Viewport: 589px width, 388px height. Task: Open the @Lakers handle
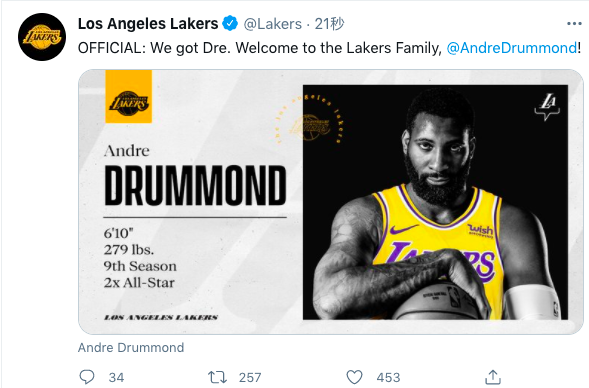(x=273, y=24)
